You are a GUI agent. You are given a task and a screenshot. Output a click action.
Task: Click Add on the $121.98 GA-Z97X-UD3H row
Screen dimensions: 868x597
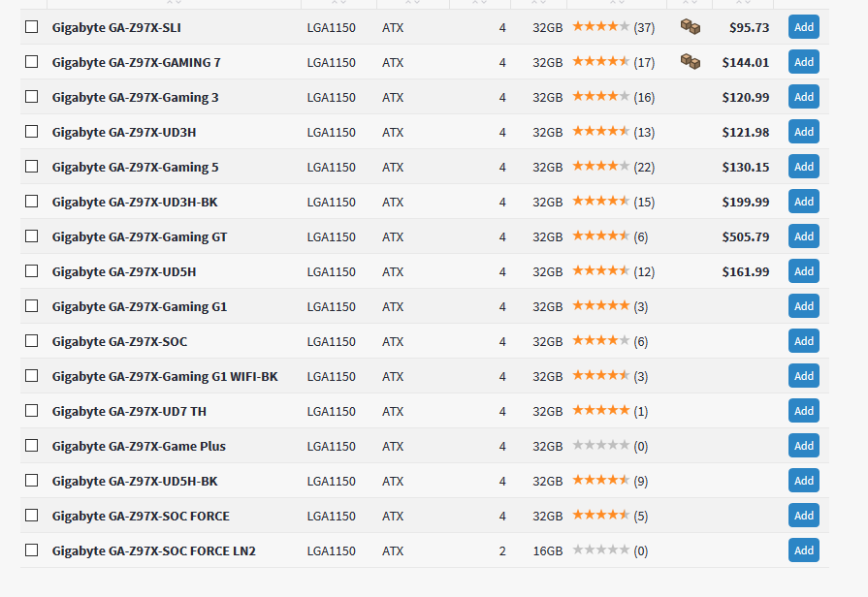[804, 131]
